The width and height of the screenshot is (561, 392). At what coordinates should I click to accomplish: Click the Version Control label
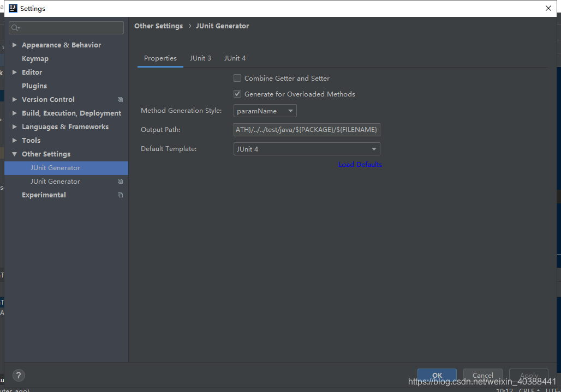(49, 99)
